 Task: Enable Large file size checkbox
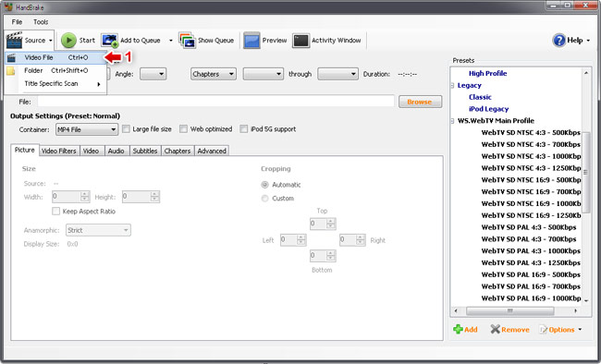click(126, 129)
